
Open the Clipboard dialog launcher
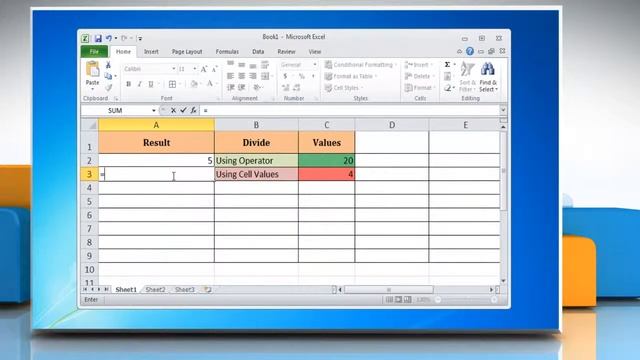point(116,99)
